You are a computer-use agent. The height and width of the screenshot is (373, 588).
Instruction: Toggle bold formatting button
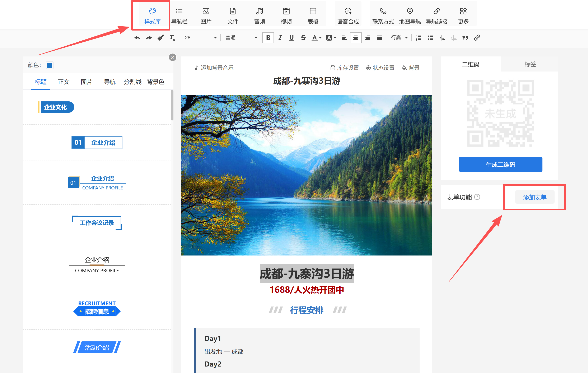pyautogui.click(x=268, y=38)
